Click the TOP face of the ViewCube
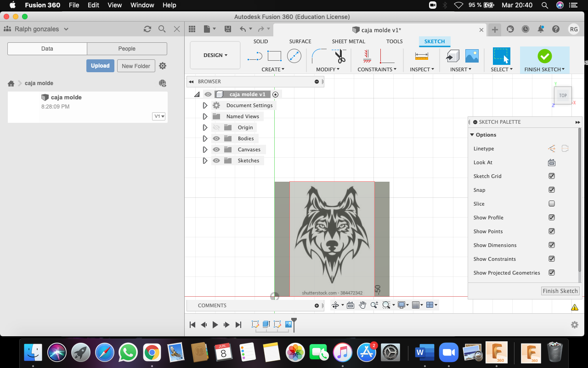588x368 pixels. (563, 95)
